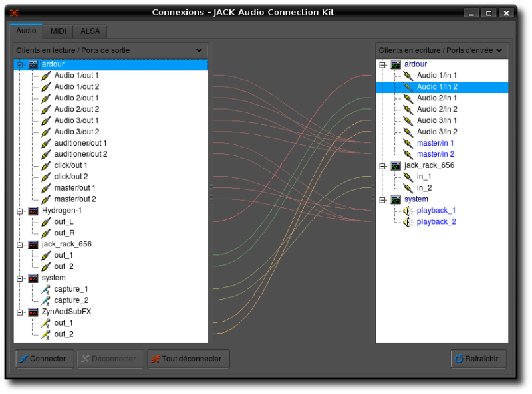The width and height of the screenshot is (532, 394).
Task: Click the jack_rack_656 client icon in output list
Action: (33, 245)
